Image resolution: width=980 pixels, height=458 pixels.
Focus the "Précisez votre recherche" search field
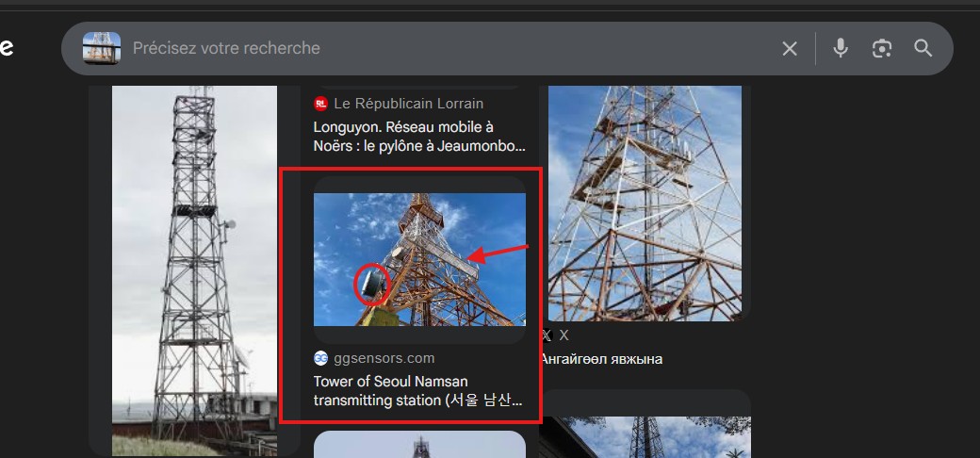pyautogui.click(x=443, y=48)
